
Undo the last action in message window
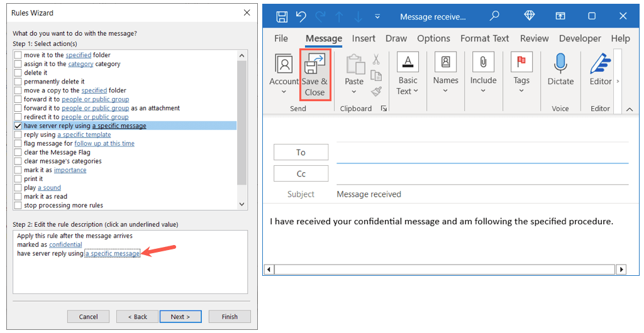coord(301,16)
